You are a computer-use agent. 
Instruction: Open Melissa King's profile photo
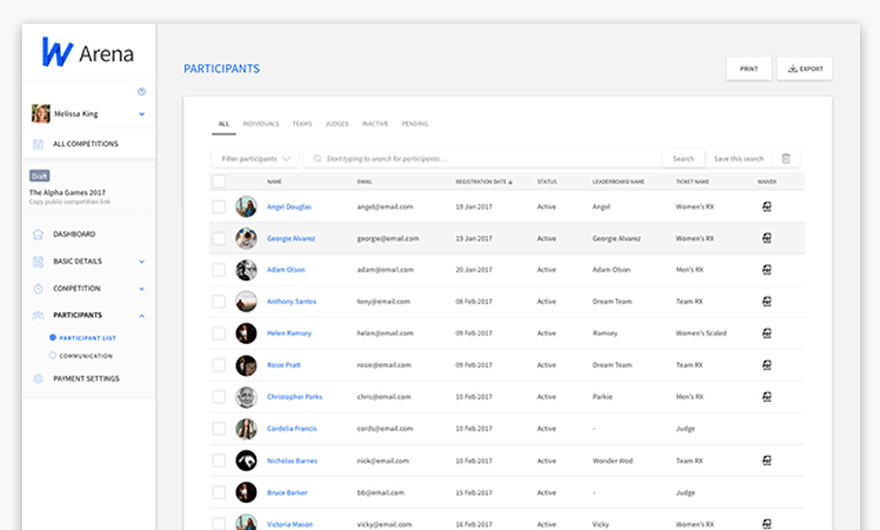40,113
